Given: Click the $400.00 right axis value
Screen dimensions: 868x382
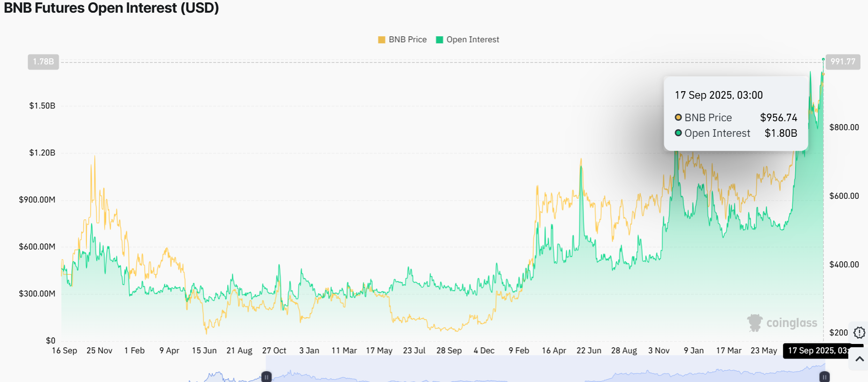Looking at the screenshot, I should click(844, 265).
